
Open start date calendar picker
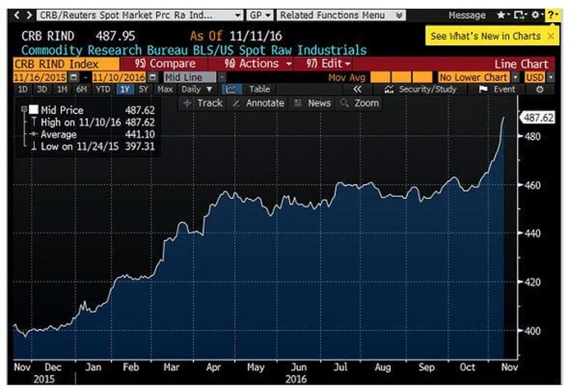point(74,77)
